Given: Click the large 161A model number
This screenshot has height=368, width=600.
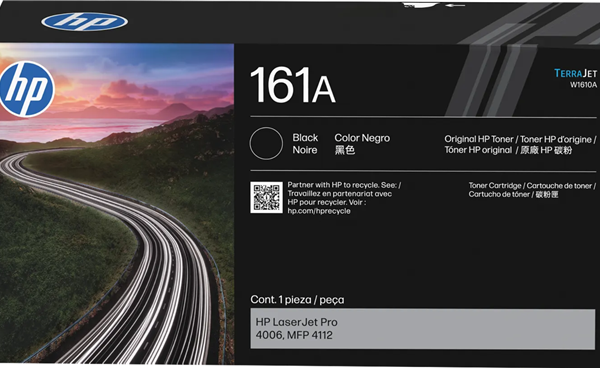Looking at the screenshot, I should click(293, 86).
